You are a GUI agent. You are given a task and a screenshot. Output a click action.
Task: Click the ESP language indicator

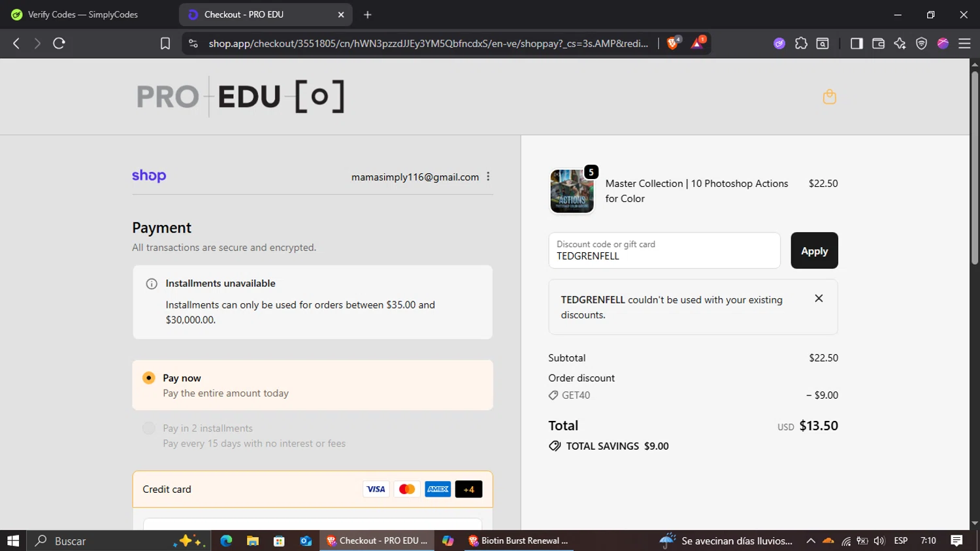coord(901,541)
